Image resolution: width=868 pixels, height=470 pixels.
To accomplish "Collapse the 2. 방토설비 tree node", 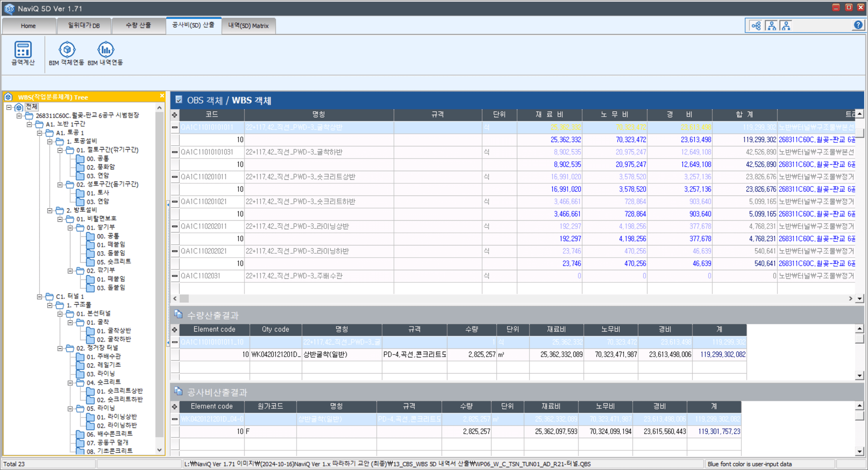I will (x=50, y=210).
